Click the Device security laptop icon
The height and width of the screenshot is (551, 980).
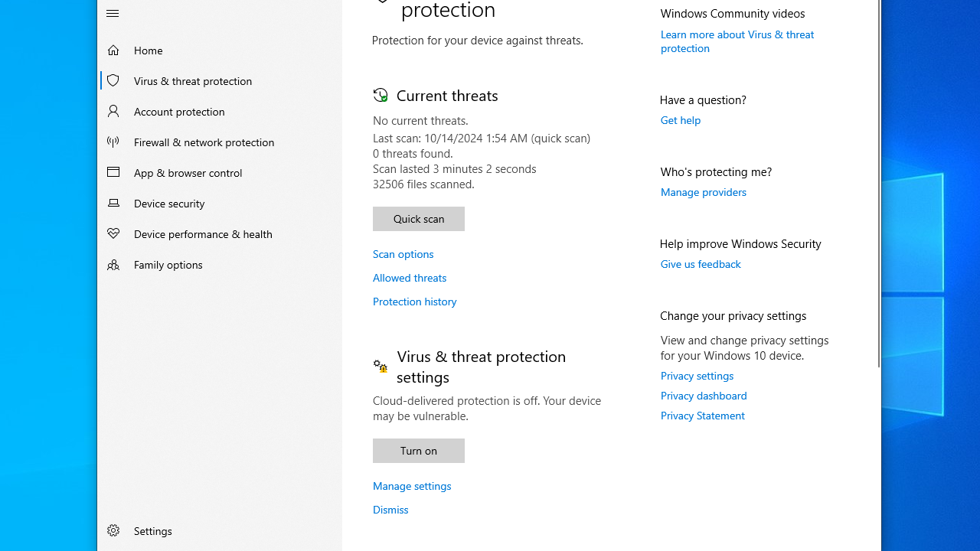(113, 203)
